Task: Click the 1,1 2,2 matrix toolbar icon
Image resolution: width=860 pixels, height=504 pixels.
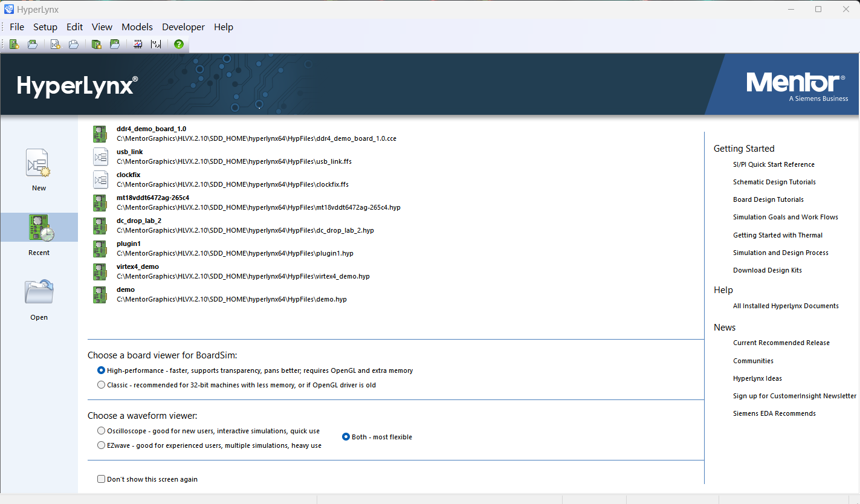Action: 156,44
